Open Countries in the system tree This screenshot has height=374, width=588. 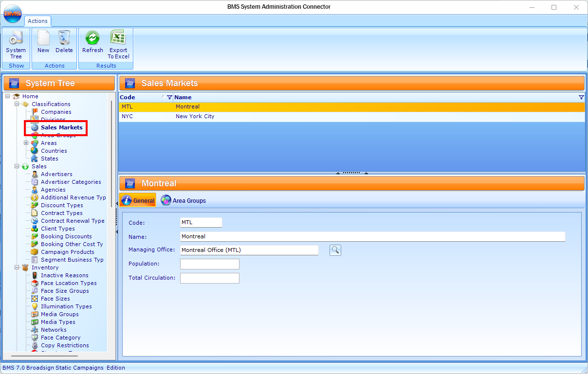coord(54,151)
